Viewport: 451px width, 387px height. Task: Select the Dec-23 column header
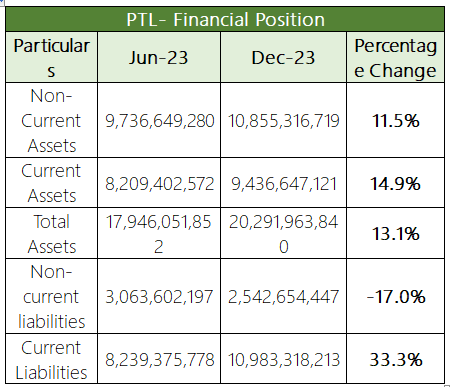[283, 57]
